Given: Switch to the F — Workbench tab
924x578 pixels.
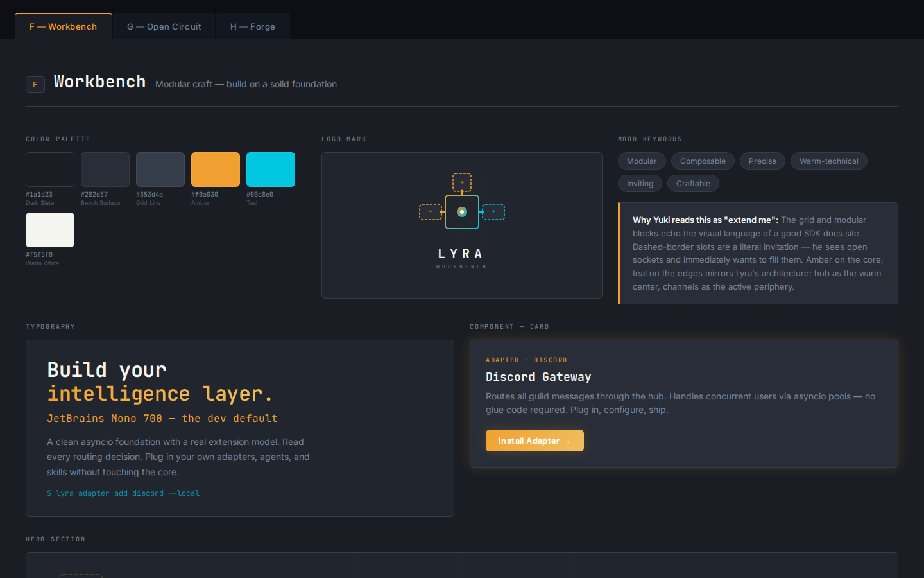Looking at the screenshot, I should pos(63,26).
